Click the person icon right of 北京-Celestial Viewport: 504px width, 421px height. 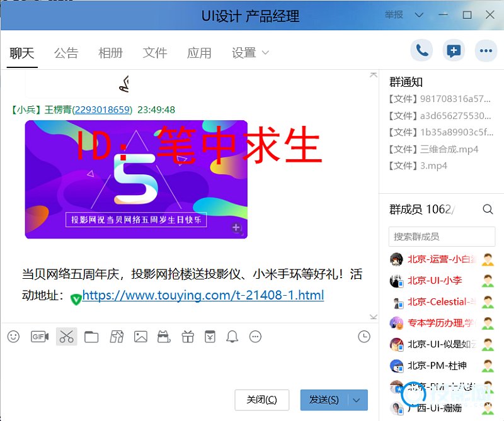pyautogui.click(x=488, y=302)
